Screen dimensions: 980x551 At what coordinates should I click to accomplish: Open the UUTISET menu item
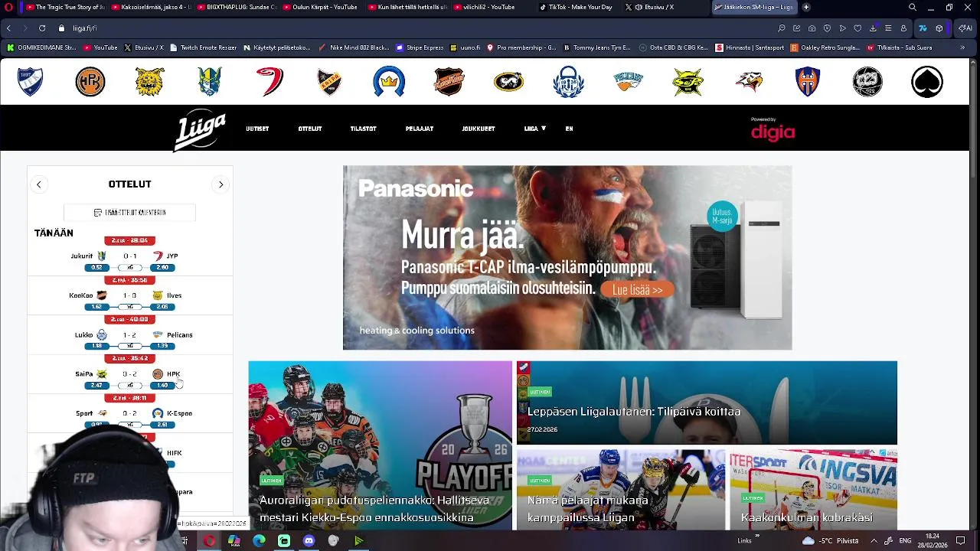(x=257, y=129)
